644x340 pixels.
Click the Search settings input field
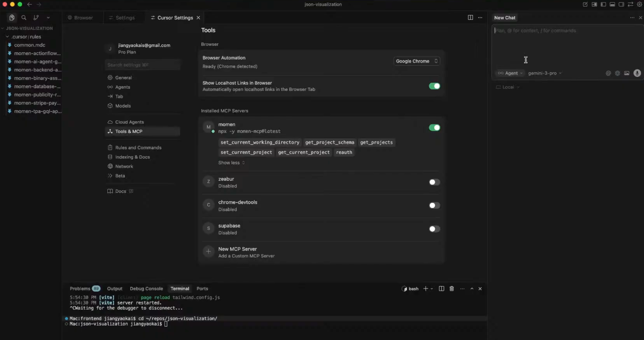point(142,65)
